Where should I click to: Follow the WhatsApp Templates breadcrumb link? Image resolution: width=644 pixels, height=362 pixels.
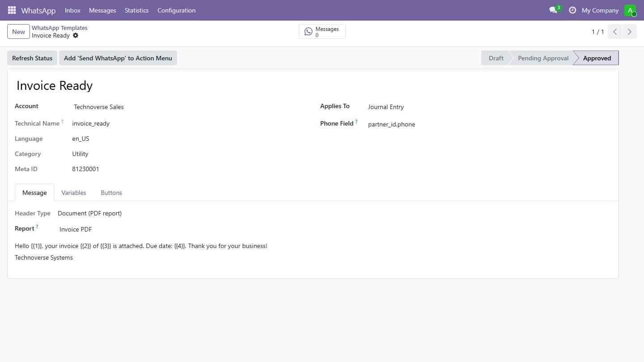(59, 28)
